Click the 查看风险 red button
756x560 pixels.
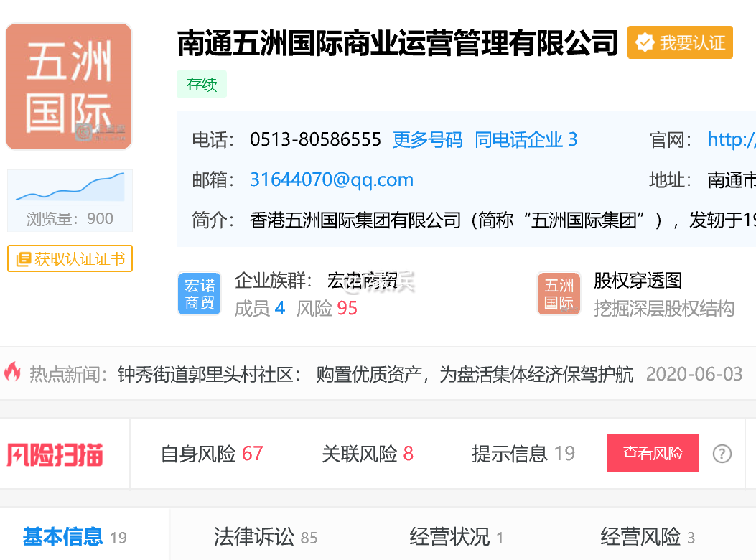(653, 453)
